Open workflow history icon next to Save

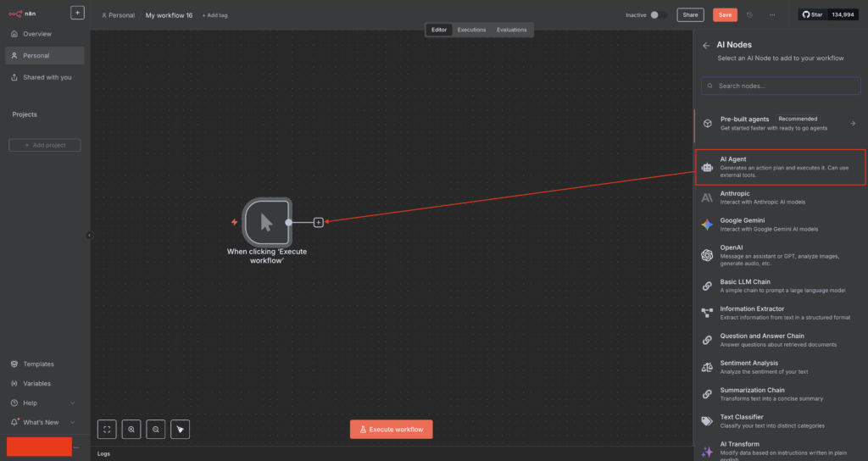coord(749,15)
